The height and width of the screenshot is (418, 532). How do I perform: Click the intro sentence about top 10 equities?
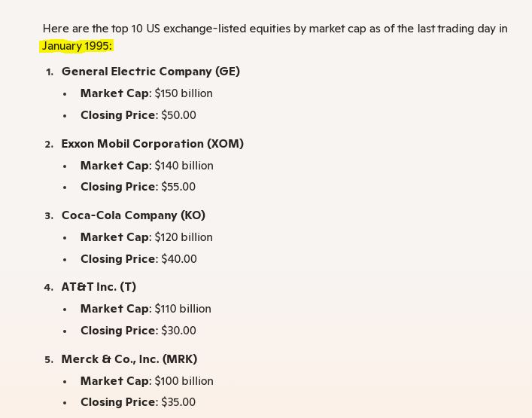tap(275, 29)
